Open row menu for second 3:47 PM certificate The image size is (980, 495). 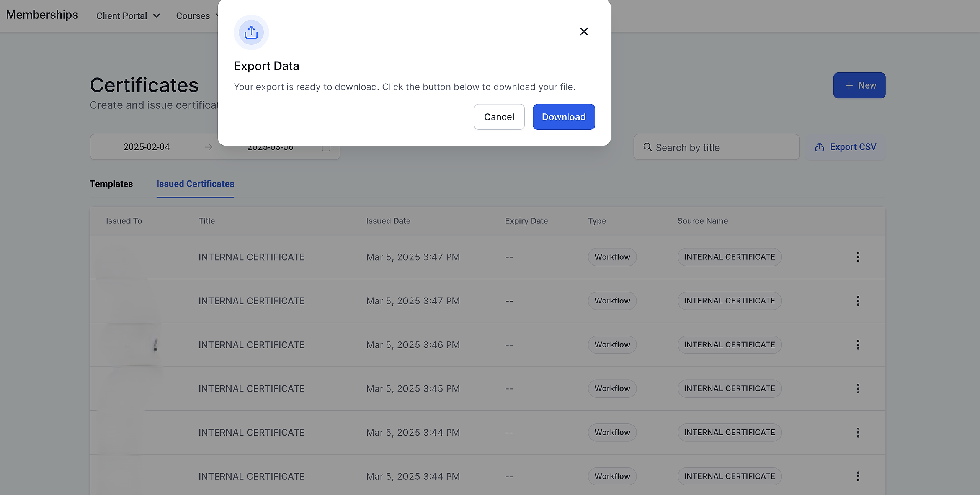point(858,301)
